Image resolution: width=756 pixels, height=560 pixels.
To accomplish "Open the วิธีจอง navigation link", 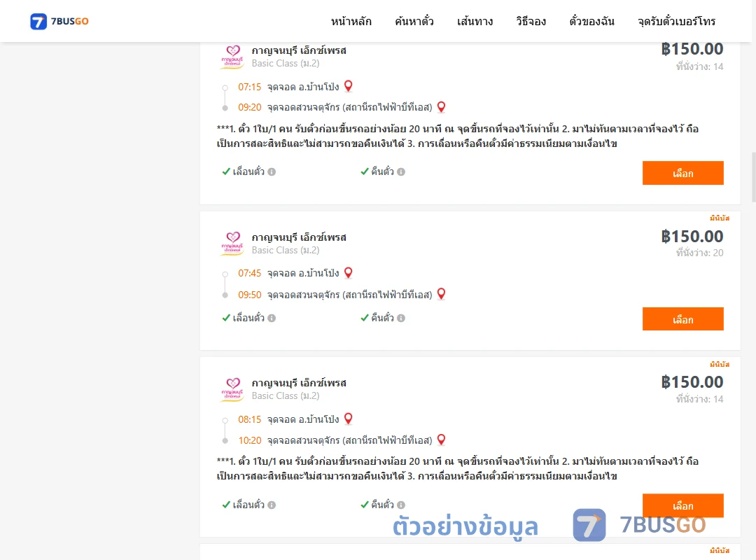I will coord(531,21).
